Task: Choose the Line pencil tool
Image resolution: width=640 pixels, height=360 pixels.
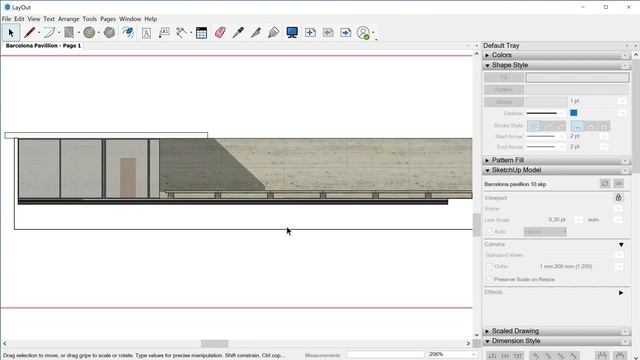Action: pos(29,33)
